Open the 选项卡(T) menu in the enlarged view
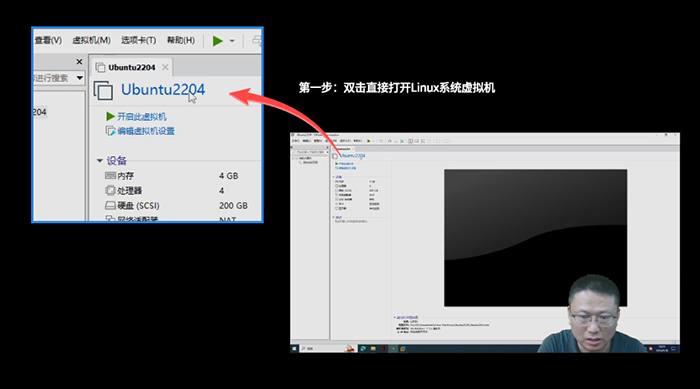Screen dimensions: 700x389 (x=138, y=40)
